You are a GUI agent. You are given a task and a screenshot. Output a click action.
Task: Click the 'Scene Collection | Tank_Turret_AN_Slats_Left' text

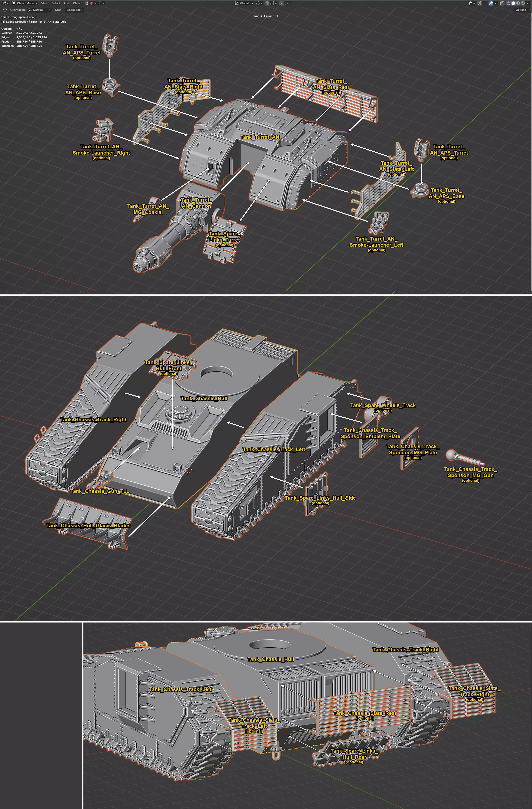click(36, 22)
